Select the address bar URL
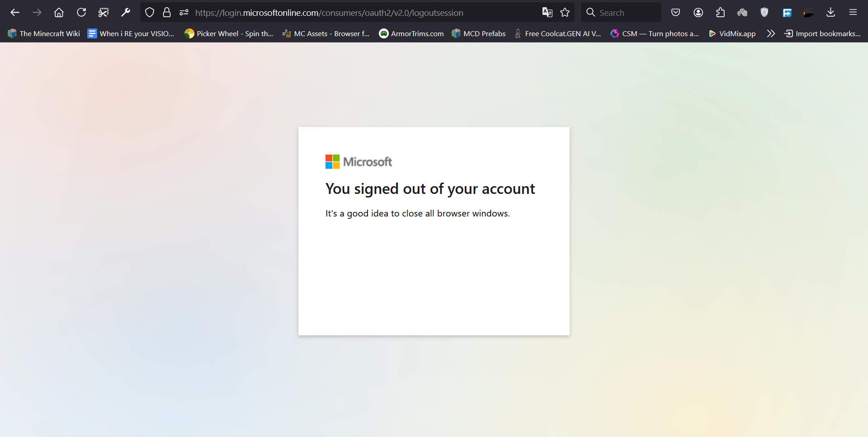The image size is (868, 437). pyautogui.click(x=329, y=13)
